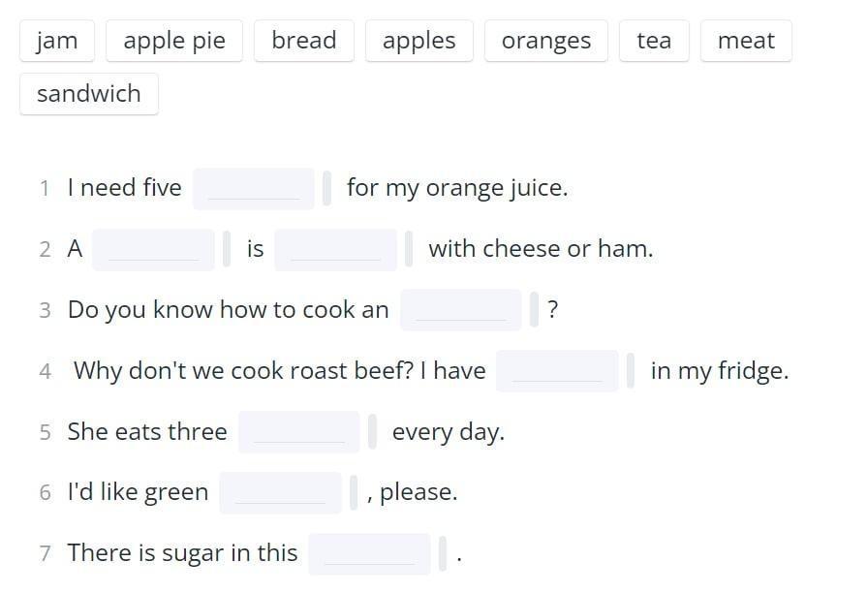Click the blank after 'I need five'
The height and width of the screenshot is (593, 868).
pos(254,188)
